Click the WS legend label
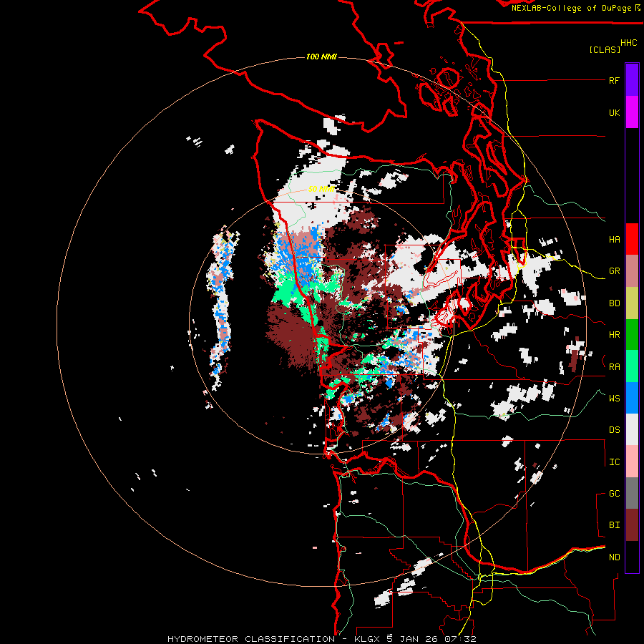This screenshot has height=644, width=644. 614,399
